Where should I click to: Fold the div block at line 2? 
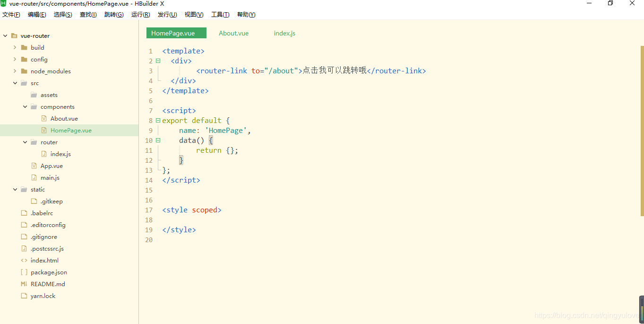158,61
